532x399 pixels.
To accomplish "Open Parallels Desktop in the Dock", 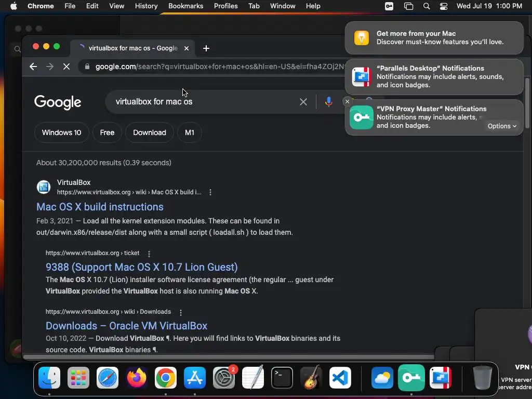I will pos(441,377).
